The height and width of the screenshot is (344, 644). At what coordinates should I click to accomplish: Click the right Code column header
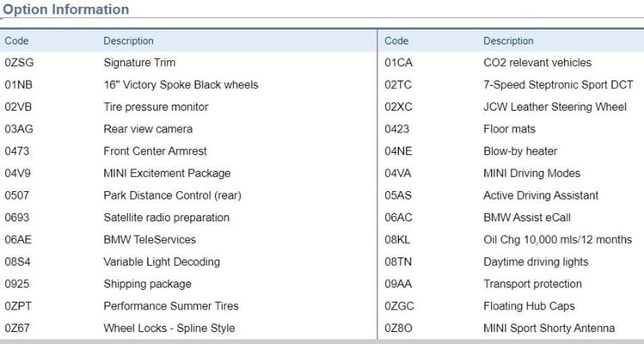[x=396, y=40]
